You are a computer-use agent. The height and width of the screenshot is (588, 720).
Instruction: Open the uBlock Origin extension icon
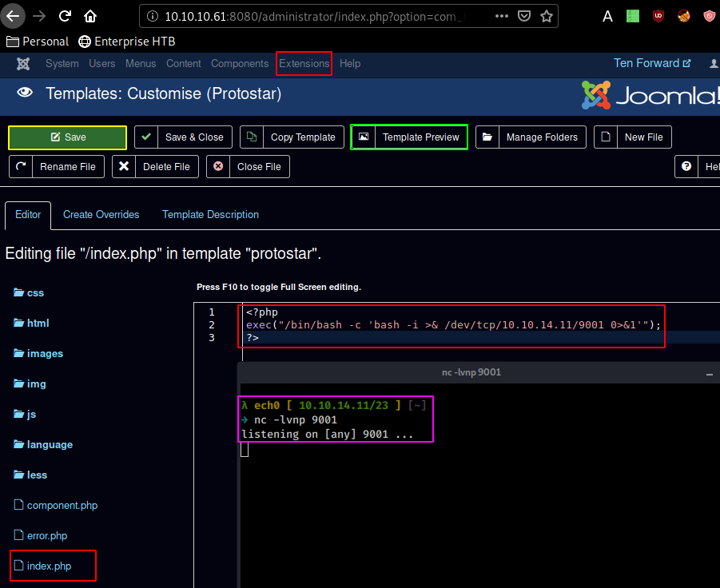[x=658, y=17]
